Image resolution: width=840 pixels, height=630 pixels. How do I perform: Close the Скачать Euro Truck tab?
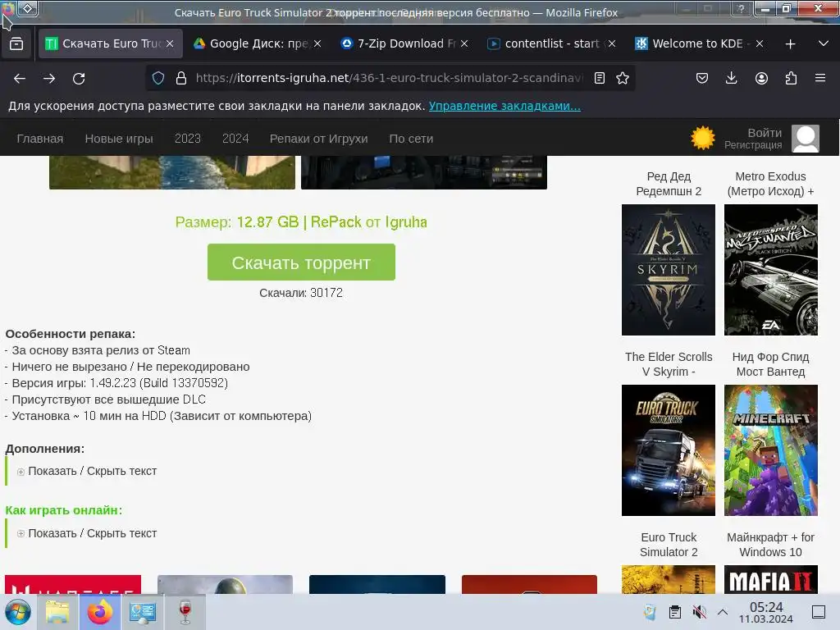[x=170, y=43]
